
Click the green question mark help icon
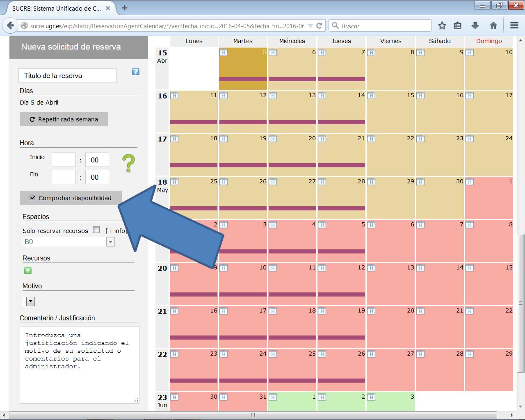128,163
